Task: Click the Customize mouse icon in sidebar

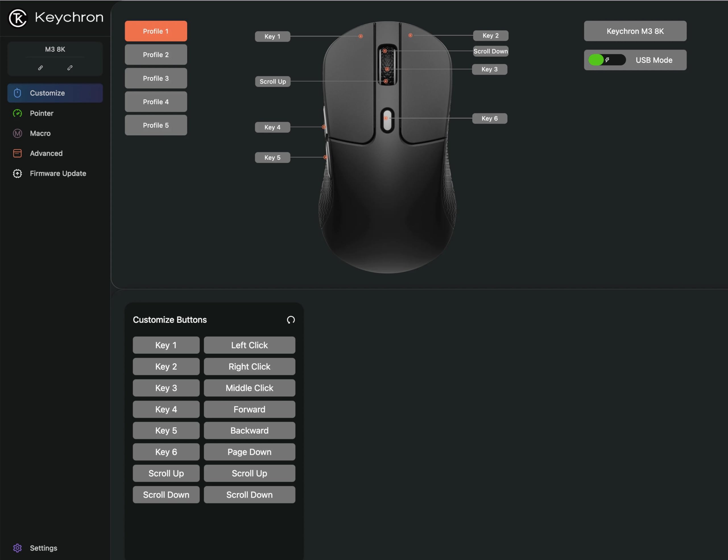Action: coord(17,93)
